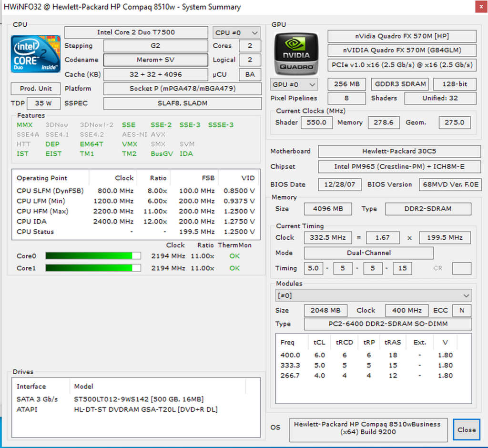Click the Core0 usage bar

pyautogui.click(x=93, y=256)
